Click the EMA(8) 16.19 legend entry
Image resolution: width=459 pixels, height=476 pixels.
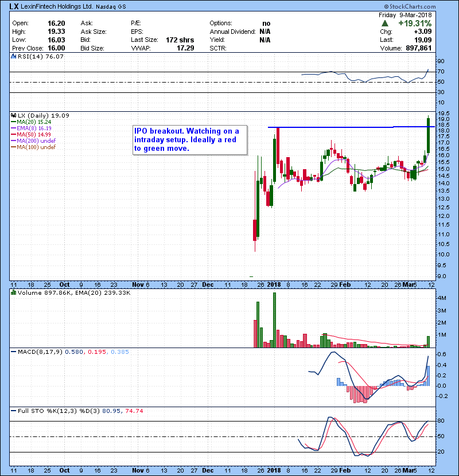tap(31, 128)
